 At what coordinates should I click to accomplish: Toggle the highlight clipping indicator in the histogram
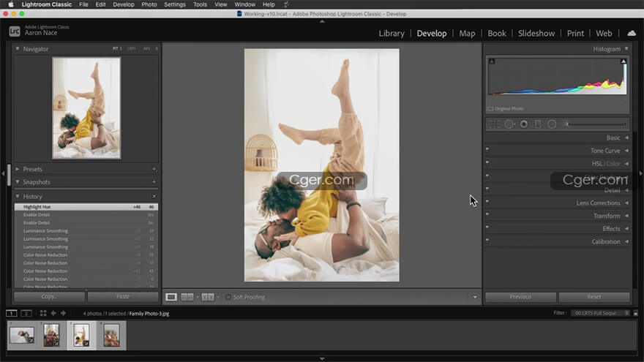click(623, 61)
